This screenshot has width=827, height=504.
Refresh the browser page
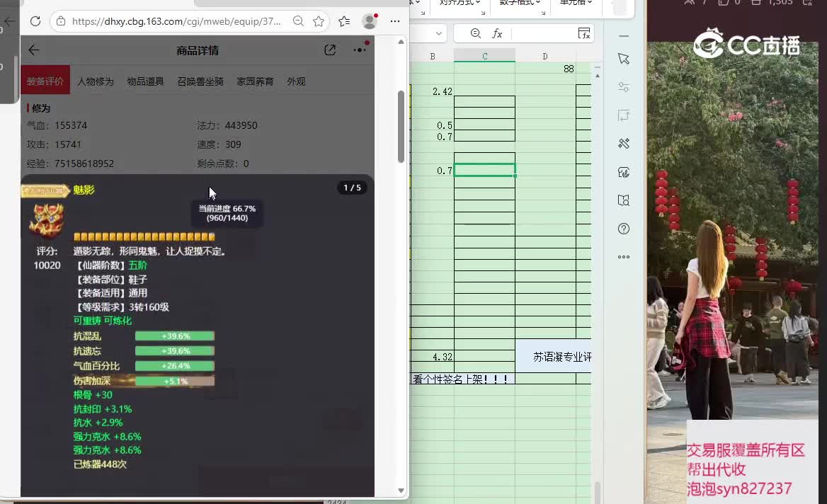coord(35,21)
